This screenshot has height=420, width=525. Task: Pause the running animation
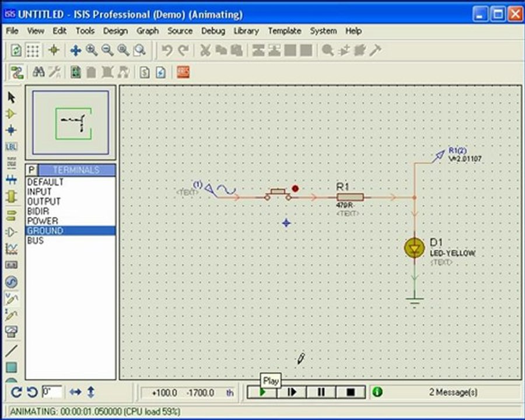pos(321,392)
